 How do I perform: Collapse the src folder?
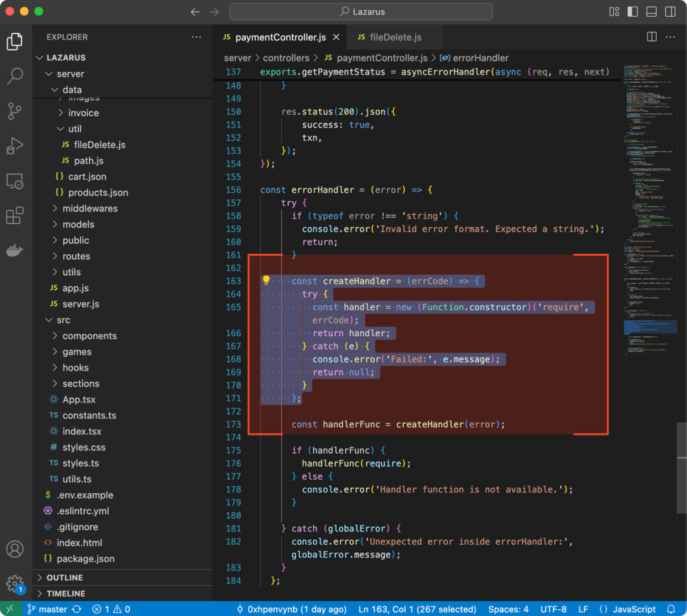coord(63,320)
